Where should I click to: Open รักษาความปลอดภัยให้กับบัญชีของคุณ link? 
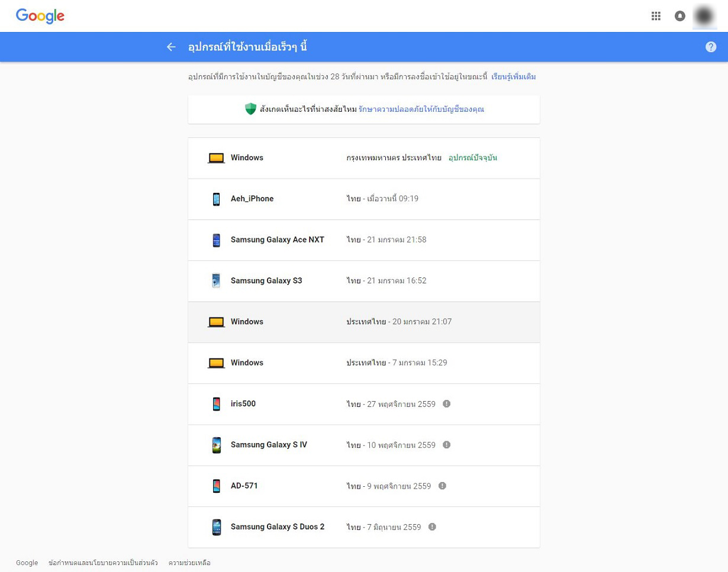(421, 109)
